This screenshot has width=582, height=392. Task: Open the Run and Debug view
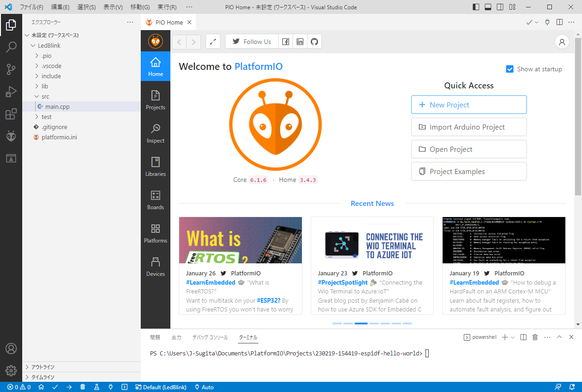click(x=11, y=92)
